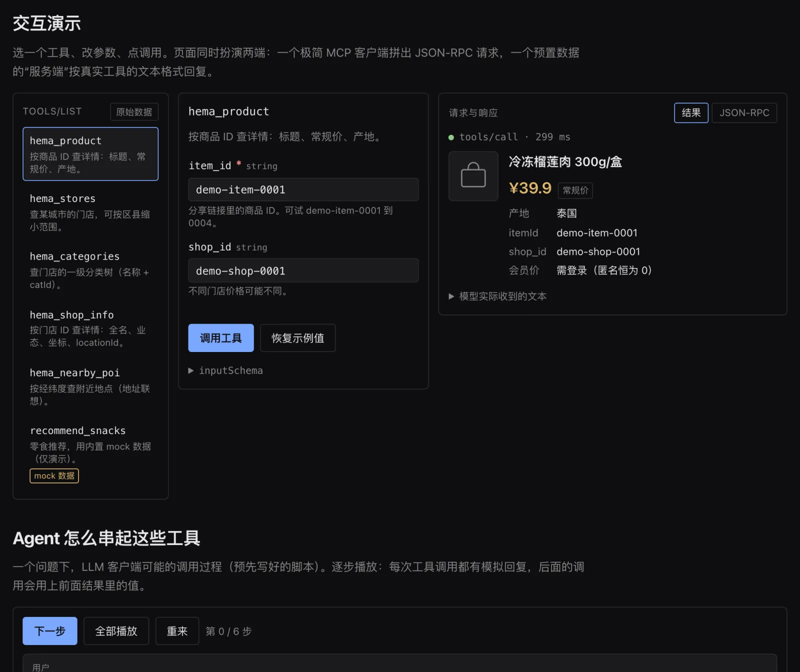Click the 常规价 price tag
800x672 pixels.
575,190
